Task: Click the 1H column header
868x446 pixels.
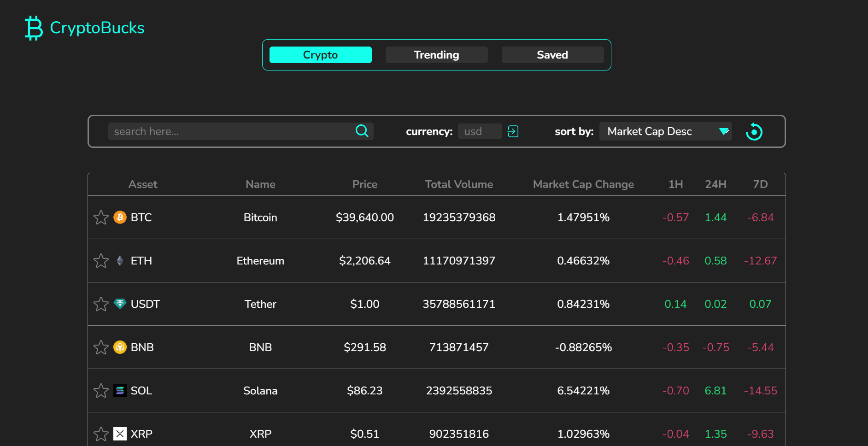Action: click(x=676, y=184)
